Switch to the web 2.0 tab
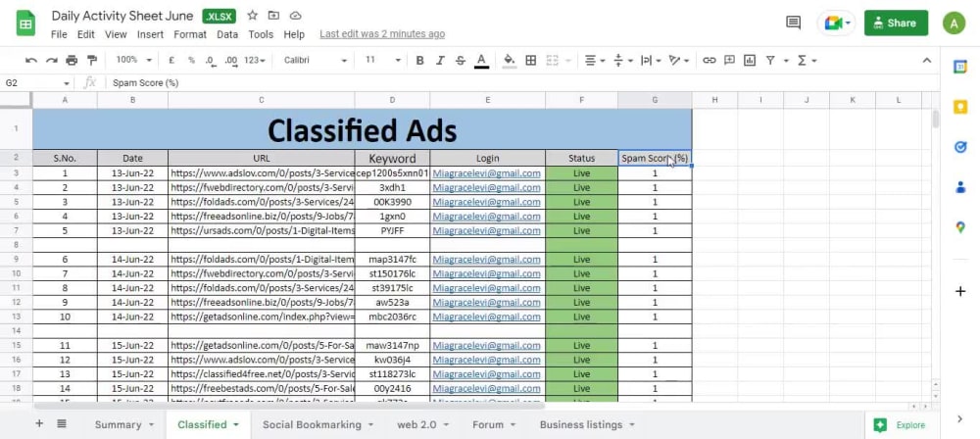 (x=423, y=424)
